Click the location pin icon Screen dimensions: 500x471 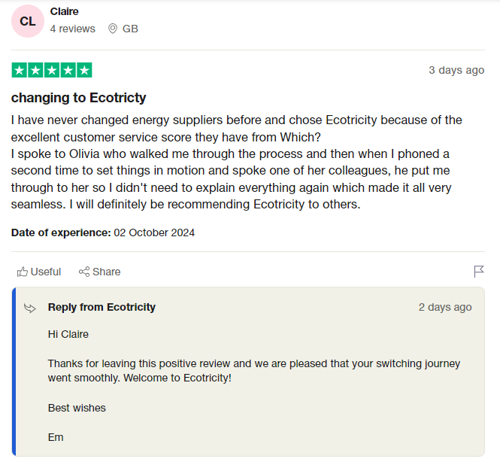point(113,29)
